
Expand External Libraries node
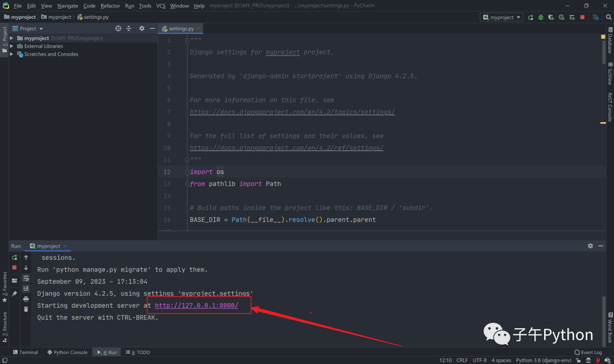12,46
